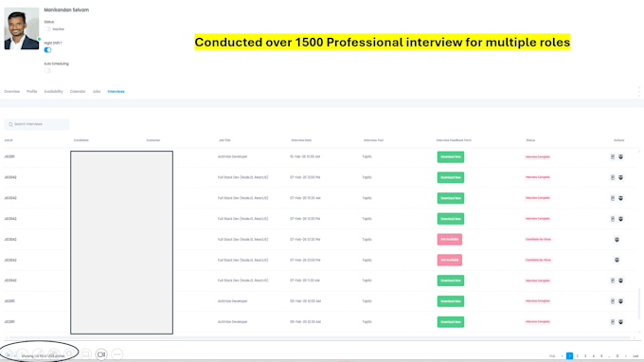Click Download Now for first Full Stack Dev row
The height and width of the screenshot is (362, 644).
pyautogui.click(x=451, y=177)
